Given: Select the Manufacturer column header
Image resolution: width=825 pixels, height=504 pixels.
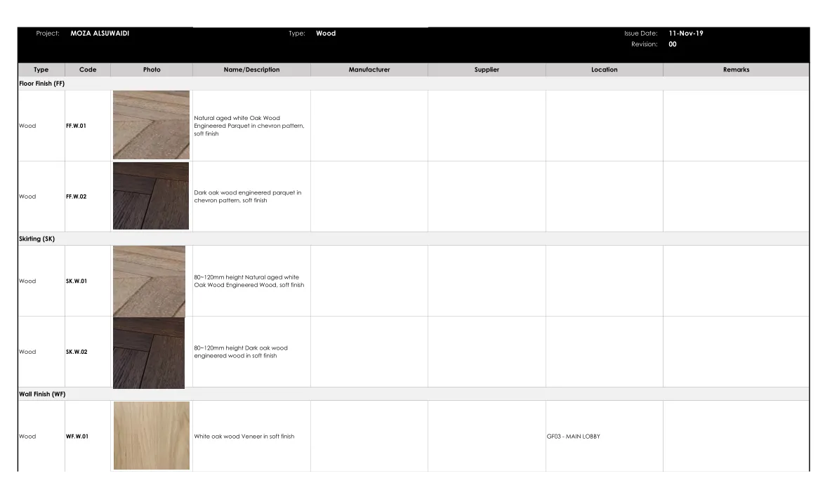Looking at the screenshot, I should pyautogui.click(x=369, y=69).
